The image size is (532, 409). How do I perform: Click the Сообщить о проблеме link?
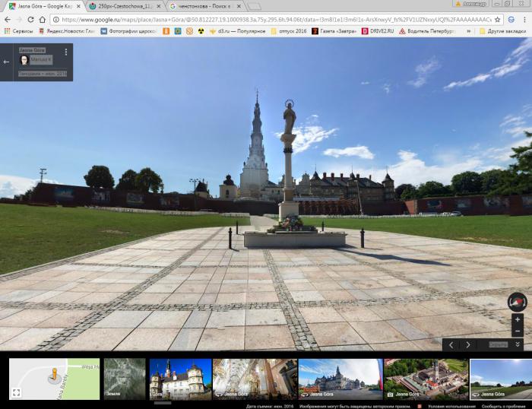coord(504,406)
